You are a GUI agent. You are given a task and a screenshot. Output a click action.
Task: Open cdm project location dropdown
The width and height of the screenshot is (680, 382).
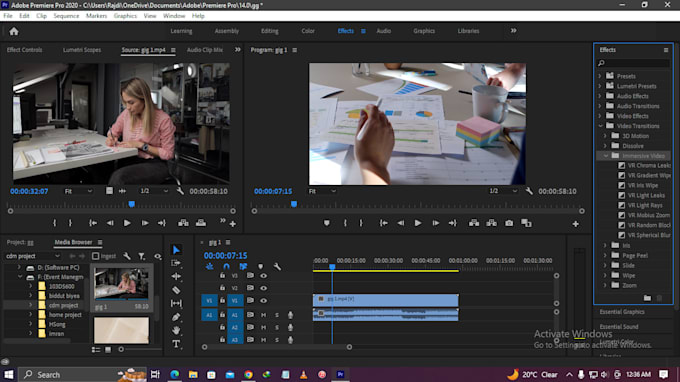coord(32,256)
